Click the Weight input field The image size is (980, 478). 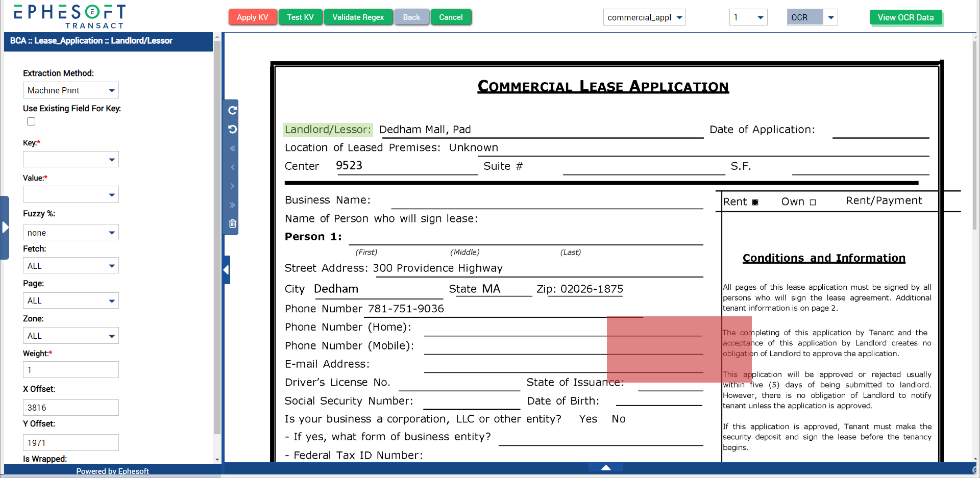click(71, 370)
